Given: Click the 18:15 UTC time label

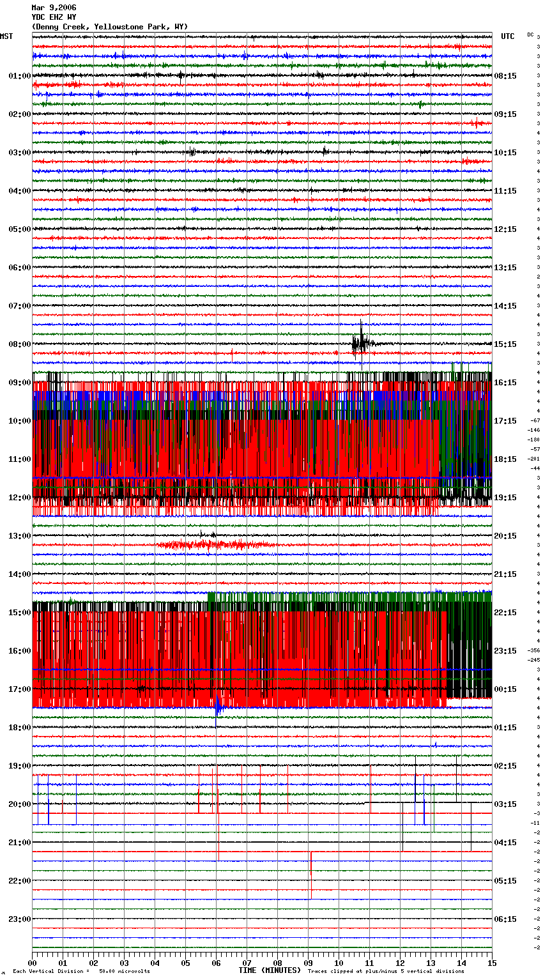Looking at the screenshot, I should pos(505,459).
